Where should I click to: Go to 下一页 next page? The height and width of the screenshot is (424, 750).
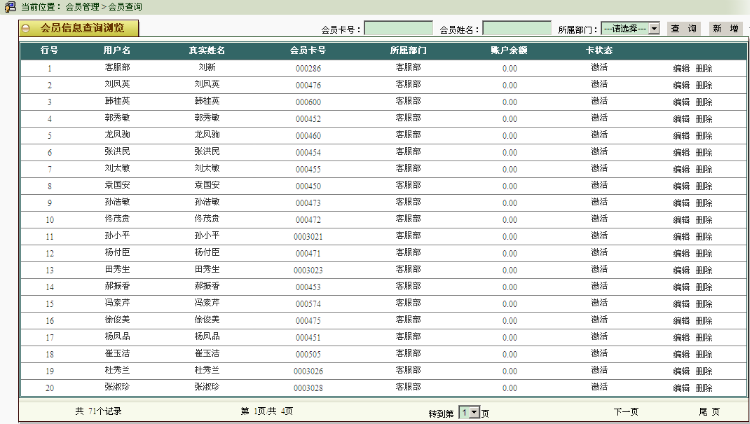tap(626, 412)
